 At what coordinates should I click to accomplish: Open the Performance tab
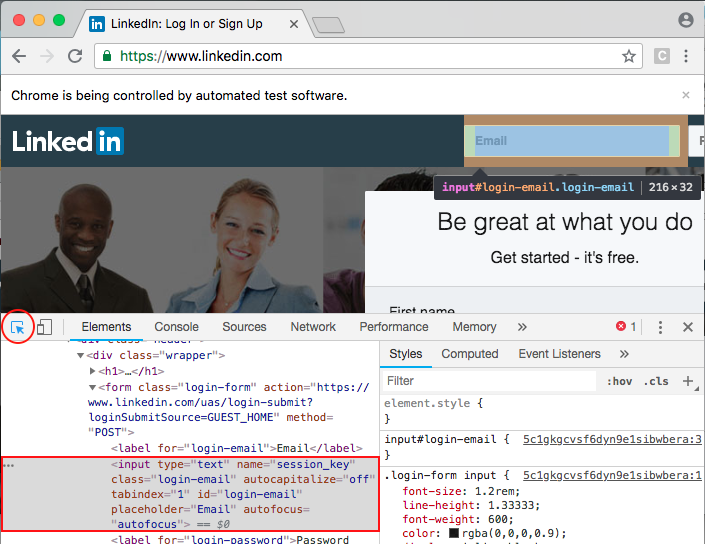pyautogui.click(x=394, y=327)
